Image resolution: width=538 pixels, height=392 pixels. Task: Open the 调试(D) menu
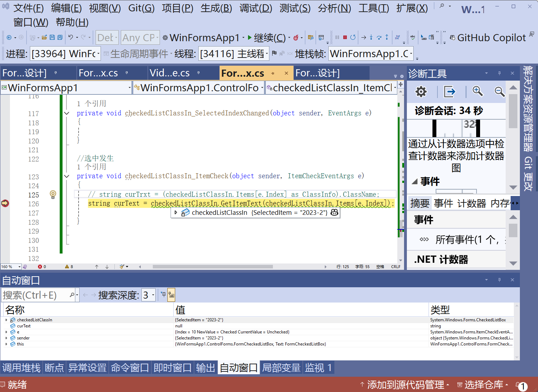255,8
